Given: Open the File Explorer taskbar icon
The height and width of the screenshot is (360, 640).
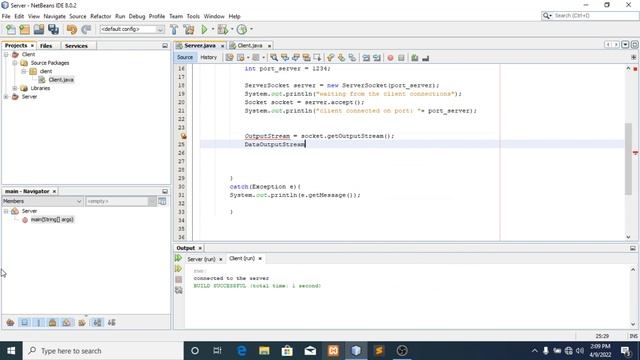Looking at the screenshot, I should [x=264, y=351].
